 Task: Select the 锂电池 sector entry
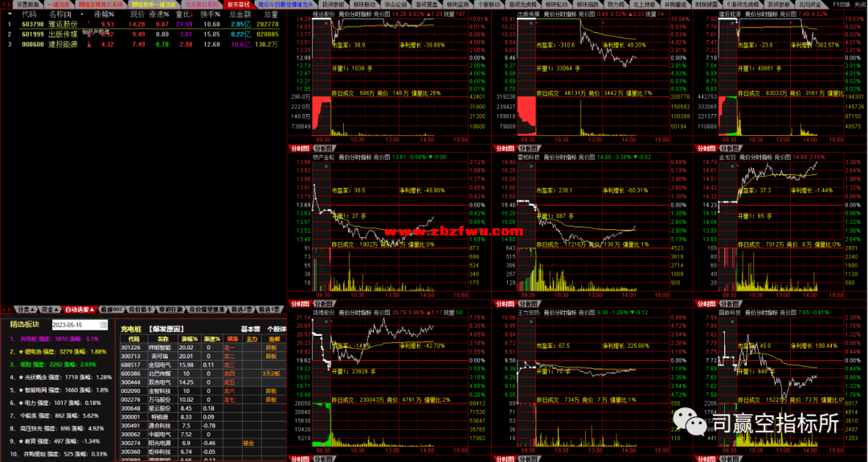[59, 351]
